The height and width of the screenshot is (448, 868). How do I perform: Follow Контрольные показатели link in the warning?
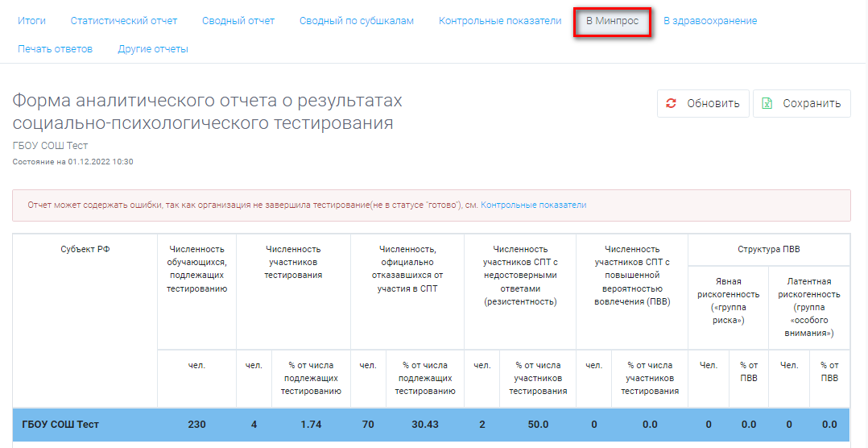point(534,205)
